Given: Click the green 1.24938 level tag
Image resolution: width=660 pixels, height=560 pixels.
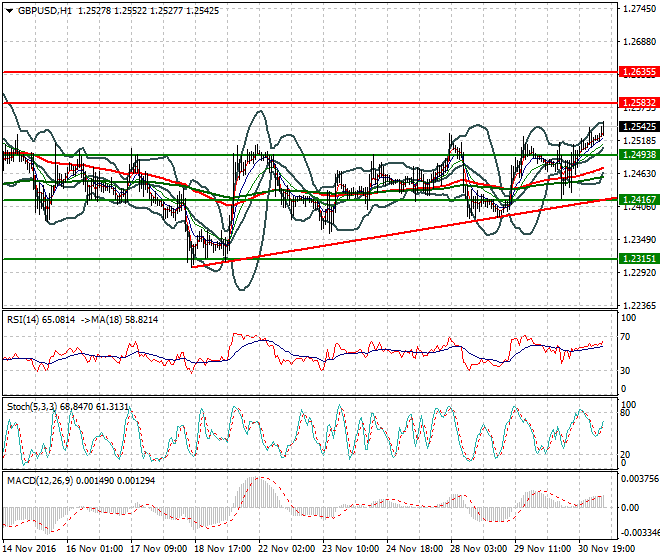Looking at the screenshot, I should (639, 155).
